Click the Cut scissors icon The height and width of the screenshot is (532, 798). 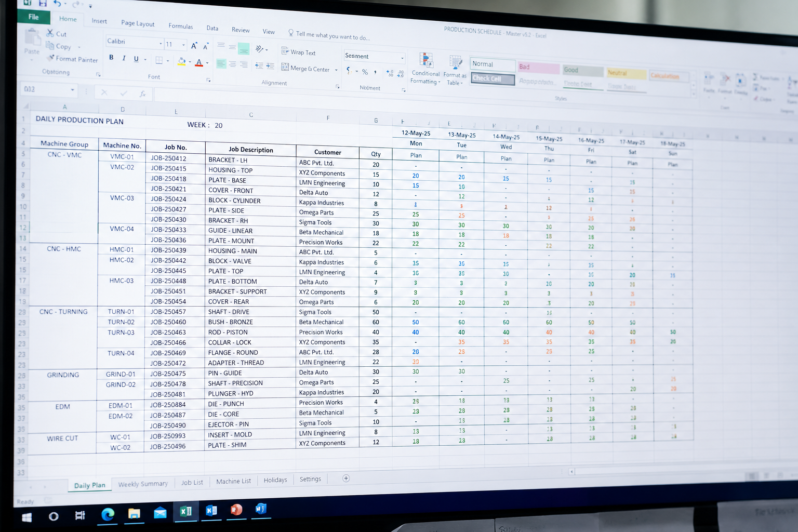[50, 33]
